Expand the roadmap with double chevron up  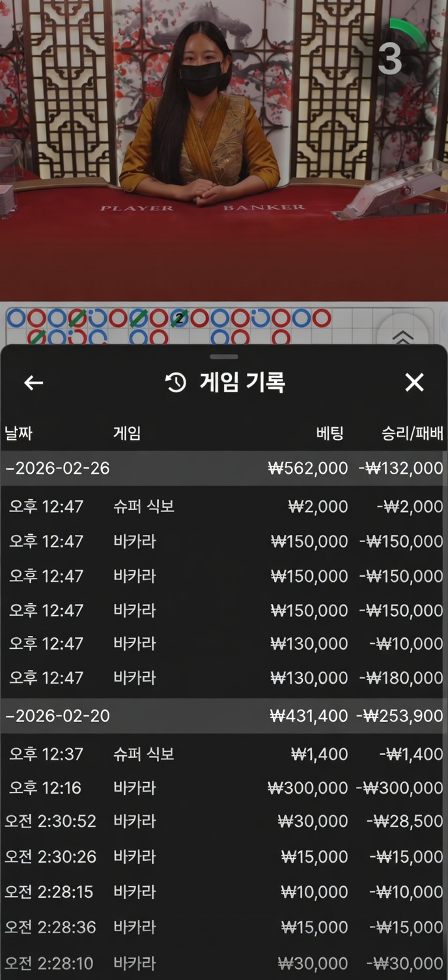(x=403, y=336)
